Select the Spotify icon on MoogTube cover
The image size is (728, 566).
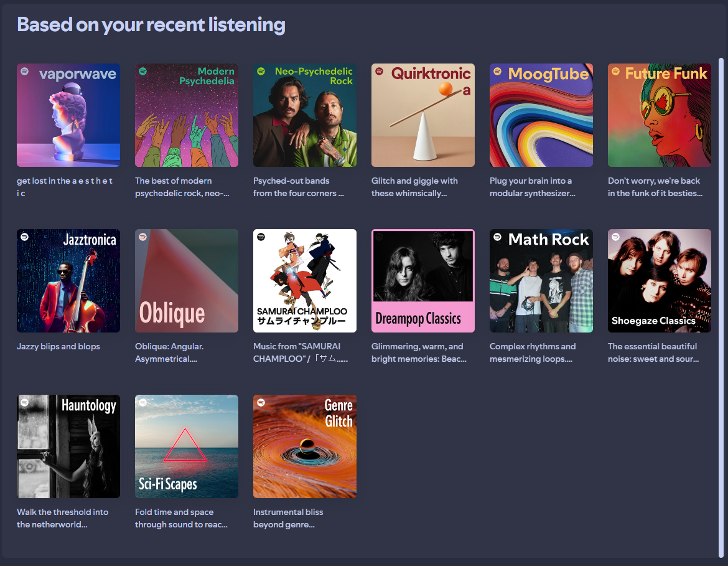(498, 72)
